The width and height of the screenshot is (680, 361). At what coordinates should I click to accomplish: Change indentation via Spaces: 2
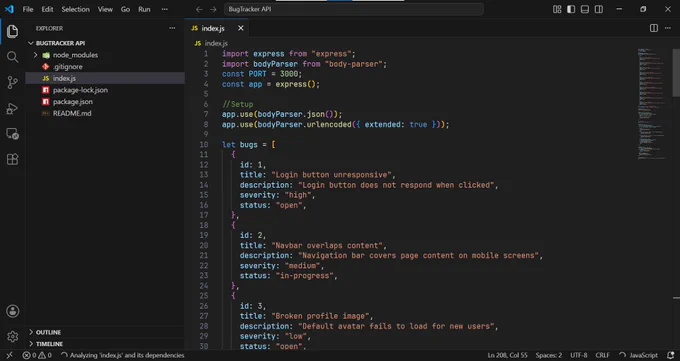[x=549, y=355]
